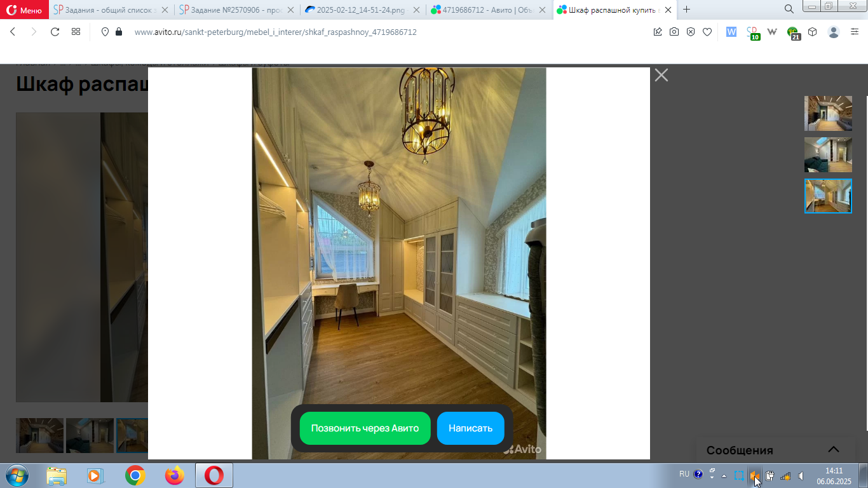This screenshot has width=868, height=488.
Task: Click the gray W extension icon
Action: (773, 32)
